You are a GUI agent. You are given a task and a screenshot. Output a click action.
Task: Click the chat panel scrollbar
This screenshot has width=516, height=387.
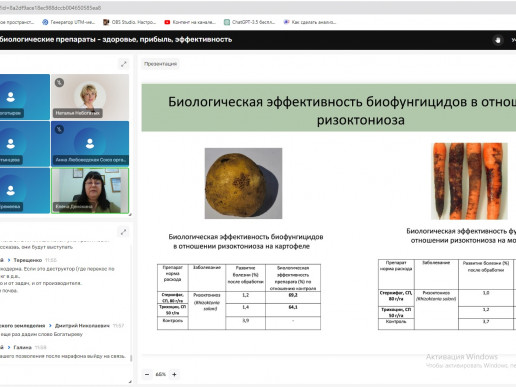[131, 358]
